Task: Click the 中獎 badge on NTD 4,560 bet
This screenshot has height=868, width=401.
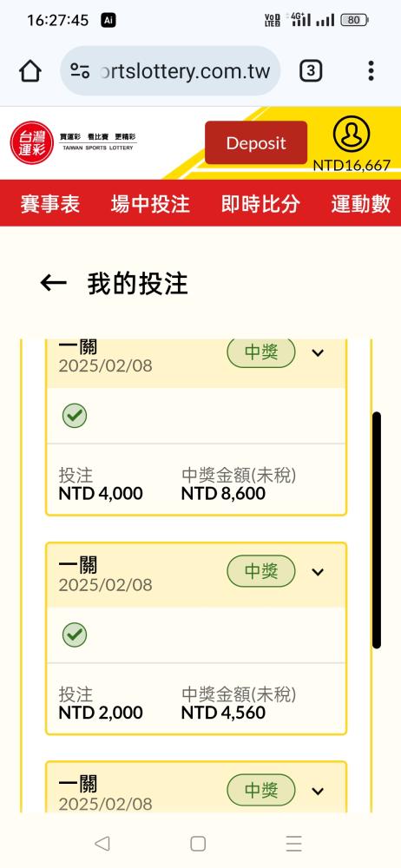Action: (261, 571)
